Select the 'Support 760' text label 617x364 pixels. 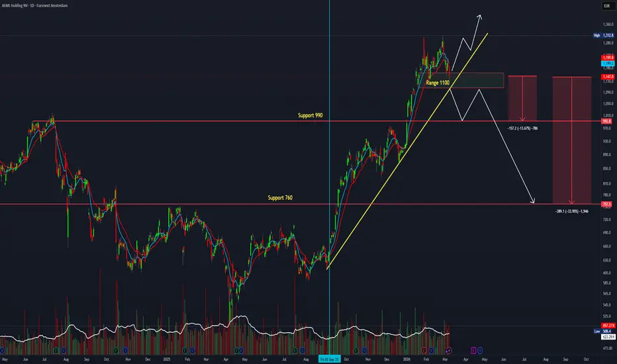(280, 197)
